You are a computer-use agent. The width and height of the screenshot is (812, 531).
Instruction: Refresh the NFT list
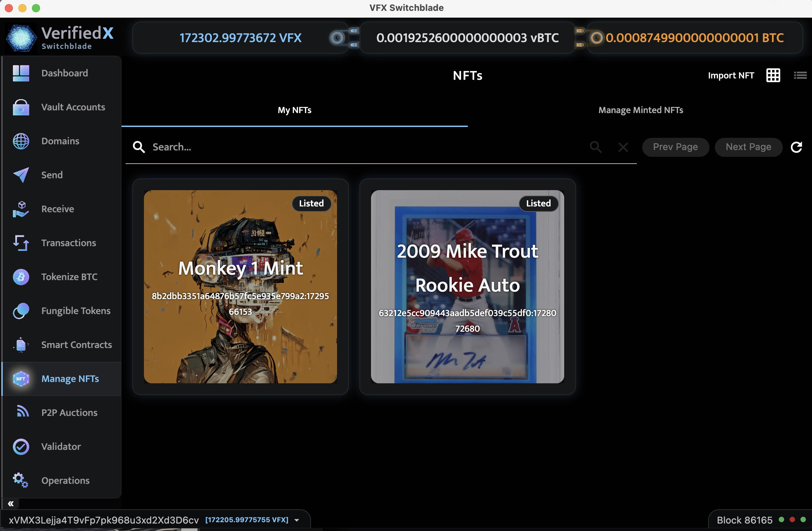coord(796,147)
